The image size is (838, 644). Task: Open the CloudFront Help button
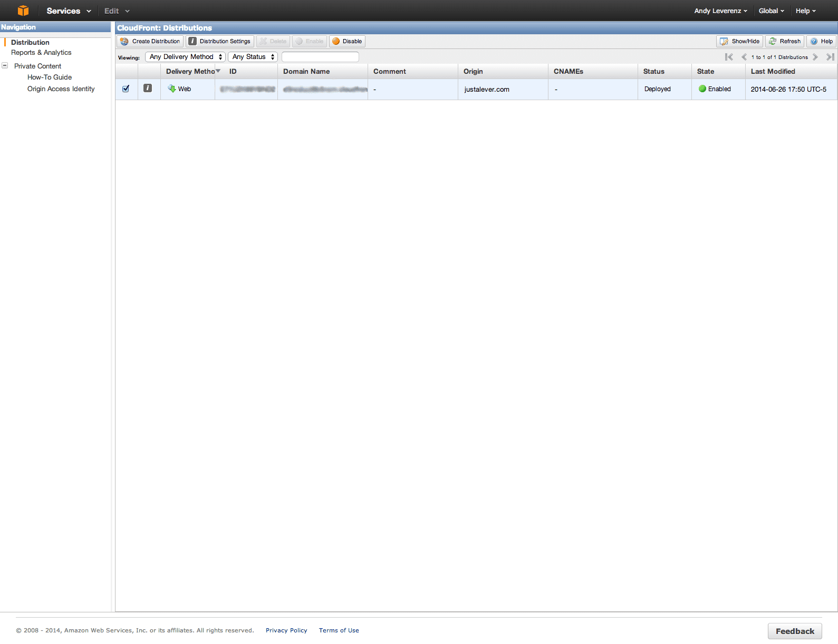[x=821, y=41]
